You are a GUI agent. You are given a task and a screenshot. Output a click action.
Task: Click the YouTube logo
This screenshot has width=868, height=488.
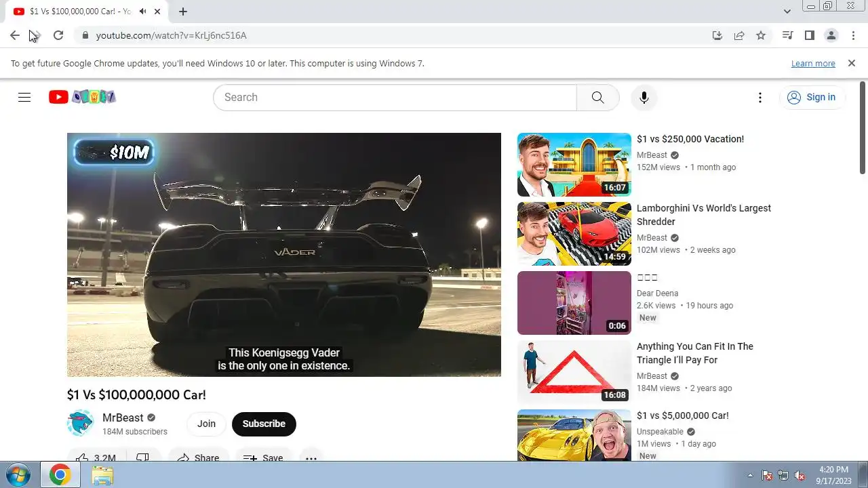(x=82, y=97)
